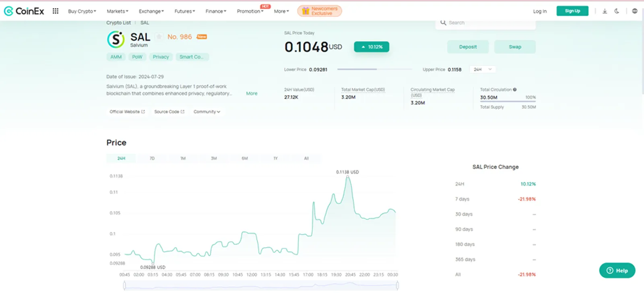Click the No. 986 rank text
This screenshot has height=298, width=644.
(x=180, y=37)
